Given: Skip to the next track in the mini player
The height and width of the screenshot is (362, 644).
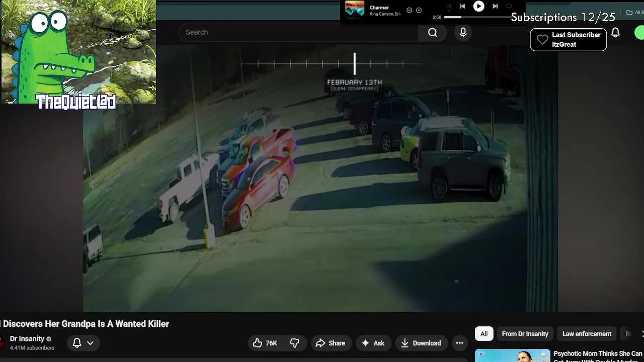Looking at the screenshot, I should pyautogui.click(x=495, y=6).
